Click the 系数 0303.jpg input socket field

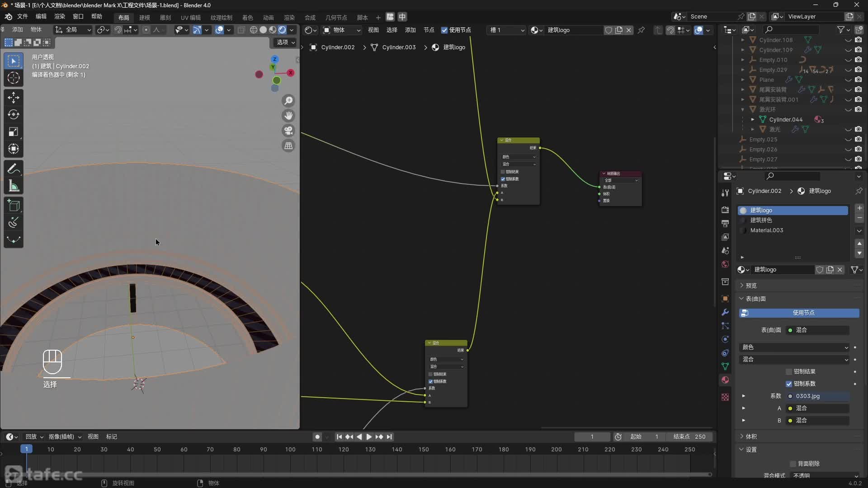click(817, 396)
